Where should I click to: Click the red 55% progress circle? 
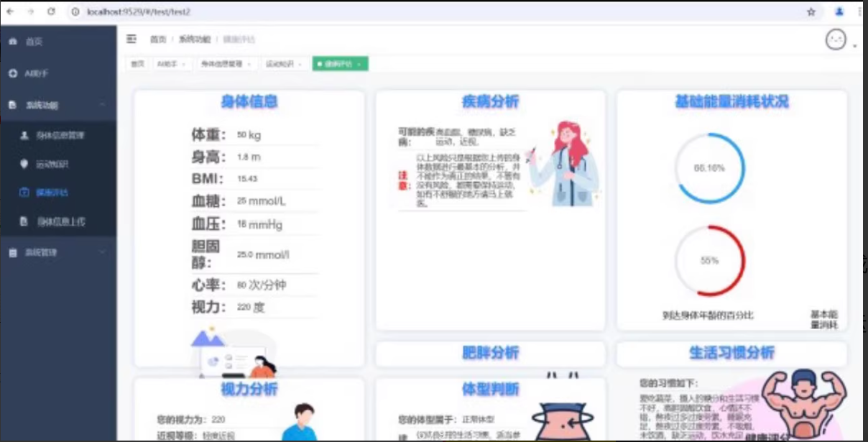click(709, 261)
